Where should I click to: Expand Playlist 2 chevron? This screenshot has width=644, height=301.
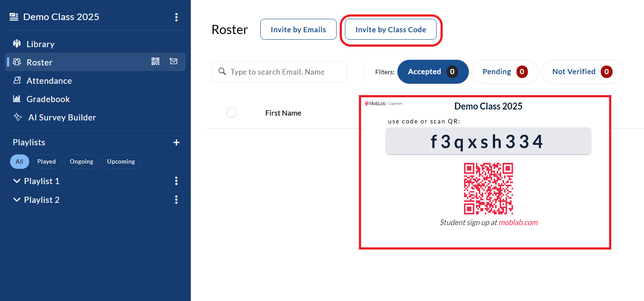coord(17,200)
